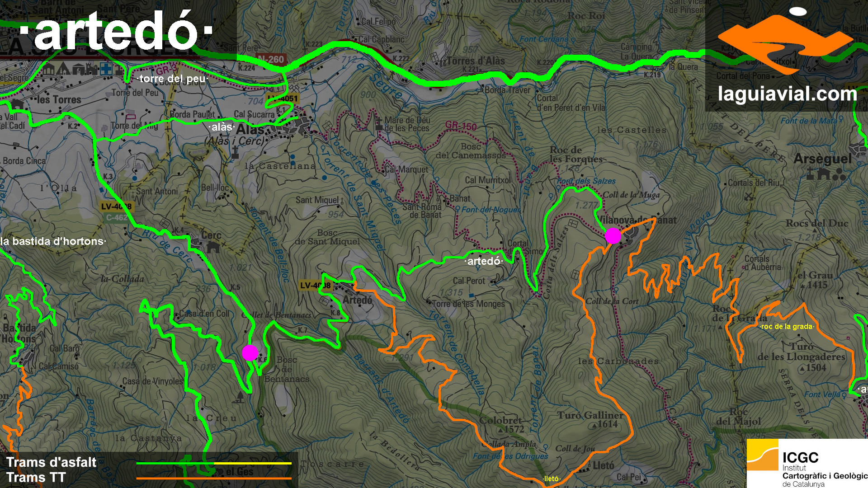Select the ·alàs· waypoint label
The image size is (868, 488).
222,127
